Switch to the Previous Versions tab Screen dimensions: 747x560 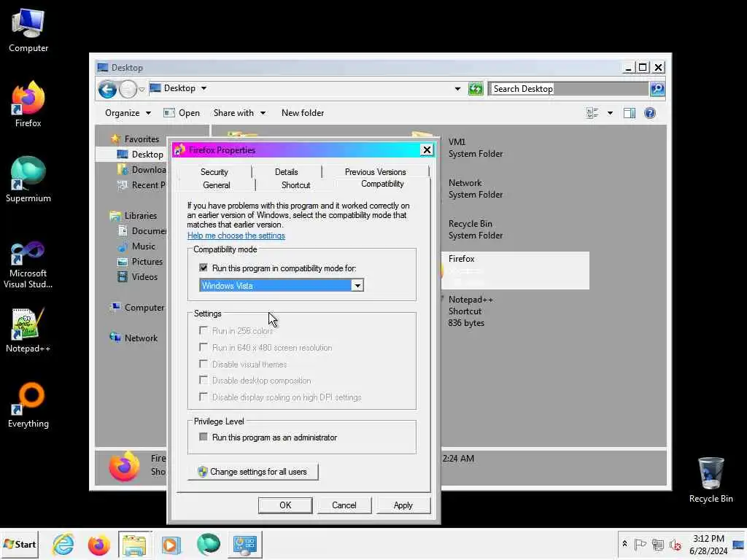tap(376, 172)
